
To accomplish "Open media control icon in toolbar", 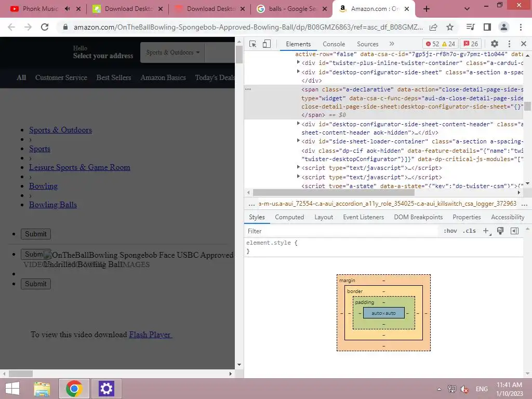I will [x=471, y=27].
